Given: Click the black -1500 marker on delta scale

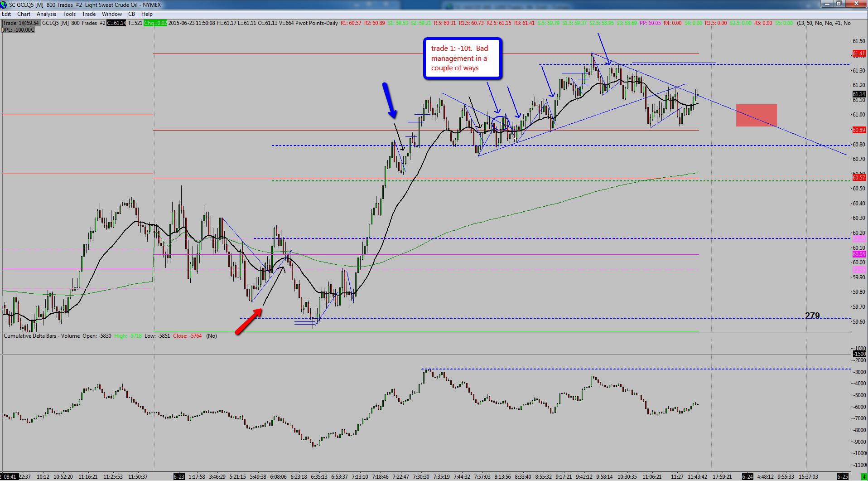Looking at the screenshot, I should tap(859, 354).
